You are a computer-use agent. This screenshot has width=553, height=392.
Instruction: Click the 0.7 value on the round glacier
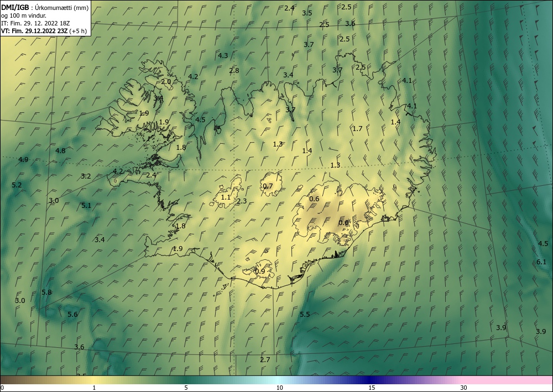[x=268, y=186]
